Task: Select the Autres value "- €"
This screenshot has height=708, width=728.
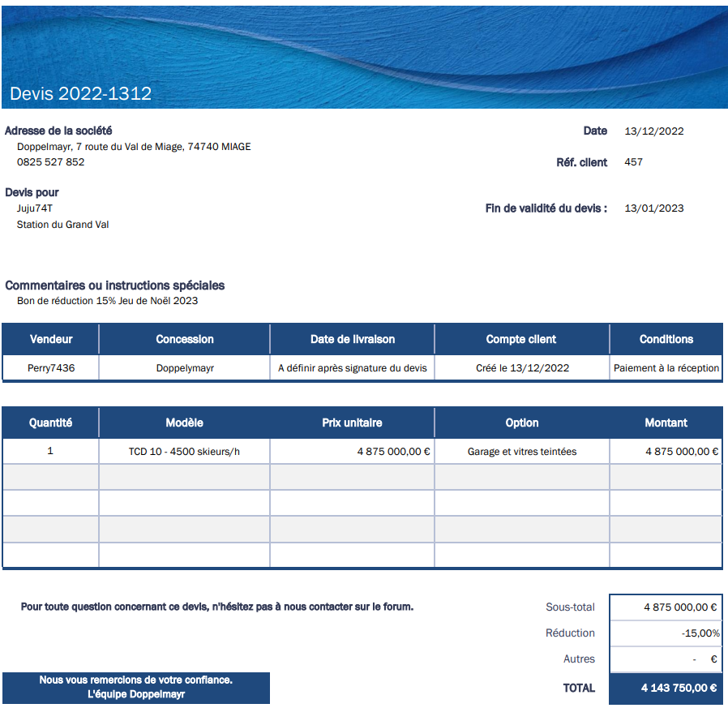Action: tap(666, 659)
